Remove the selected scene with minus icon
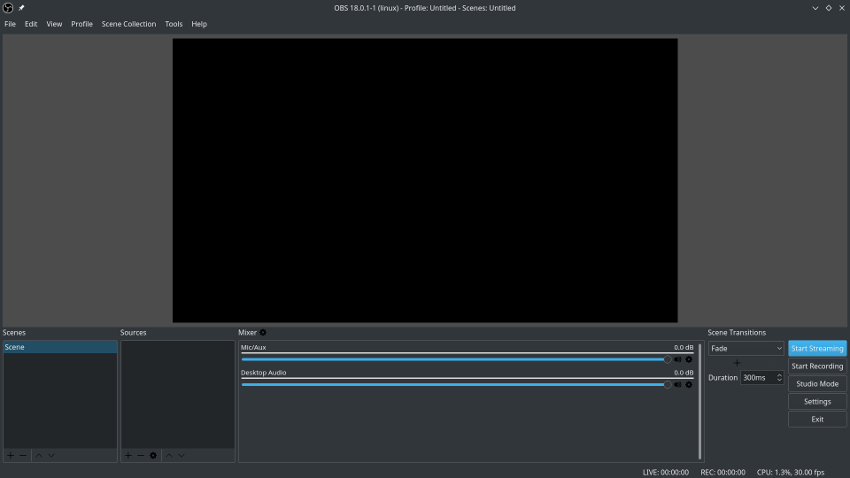 tap(23, 455)
